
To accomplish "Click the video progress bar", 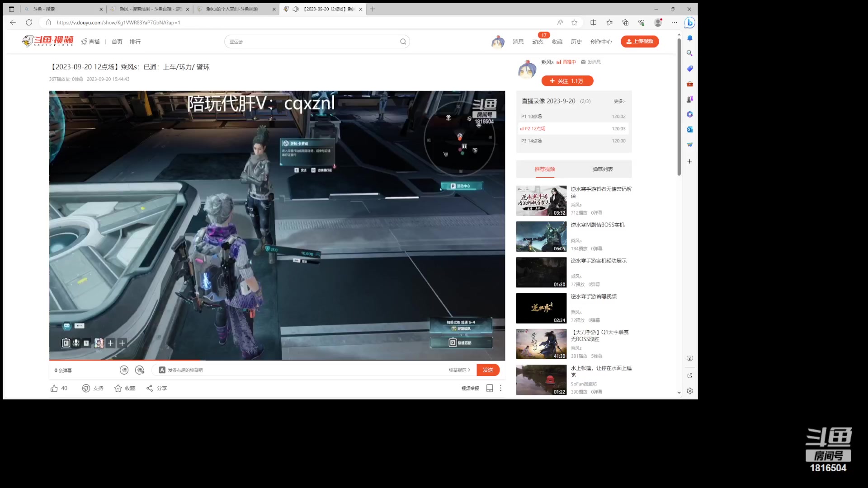I will (x=277, y=360).
